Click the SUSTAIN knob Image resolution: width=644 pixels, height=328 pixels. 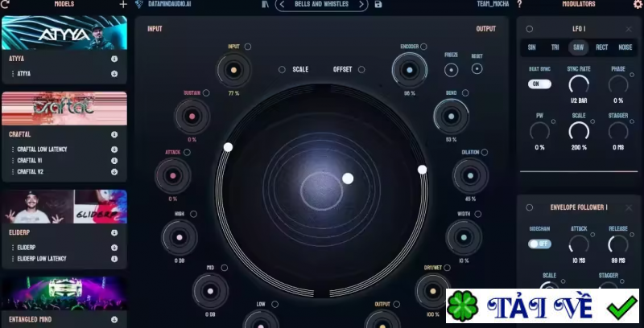(192, 117)
